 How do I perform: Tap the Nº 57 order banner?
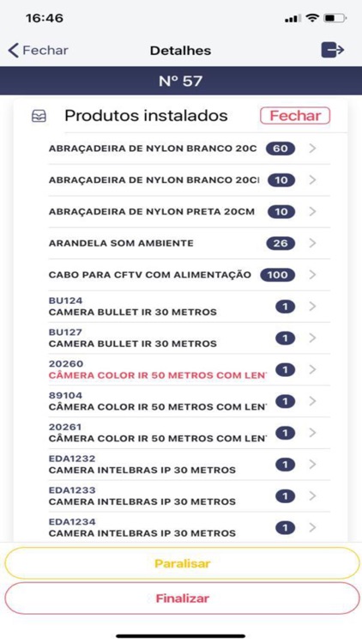181,81
